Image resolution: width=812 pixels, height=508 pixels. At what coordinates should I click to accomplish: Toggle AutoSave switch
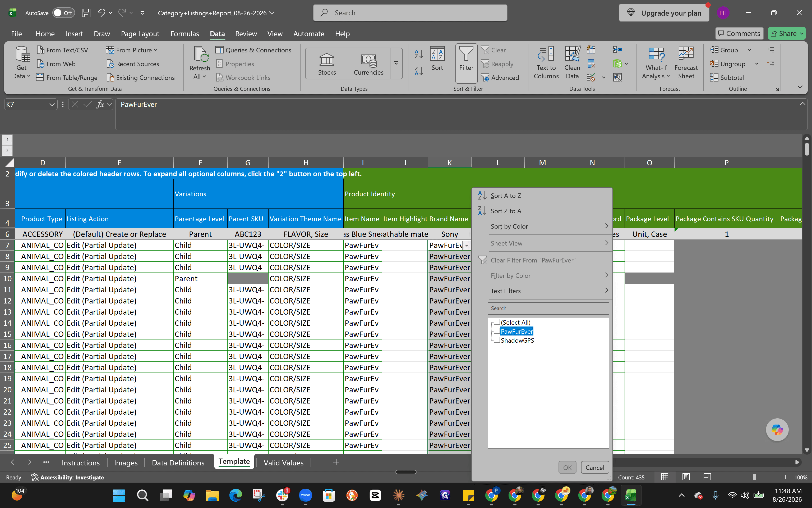[x=63, y=13]
